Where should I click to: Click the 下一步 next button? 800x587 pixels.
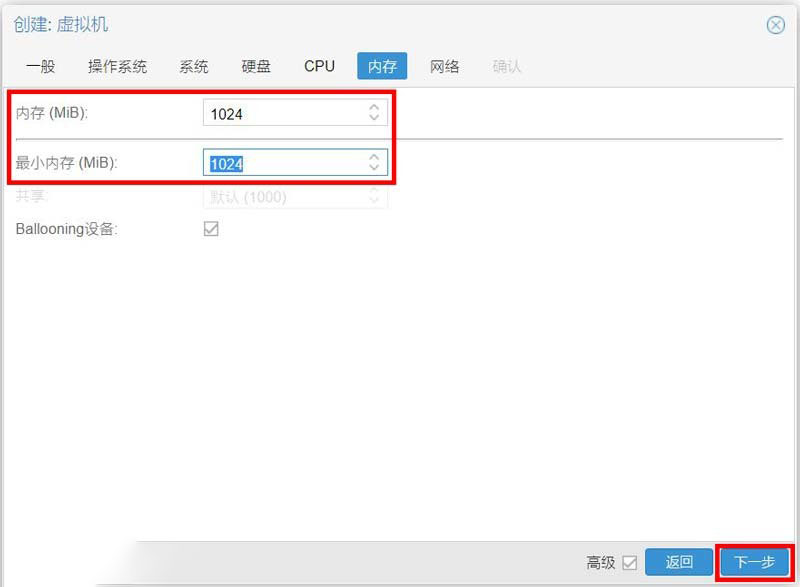tap(754, 562)
